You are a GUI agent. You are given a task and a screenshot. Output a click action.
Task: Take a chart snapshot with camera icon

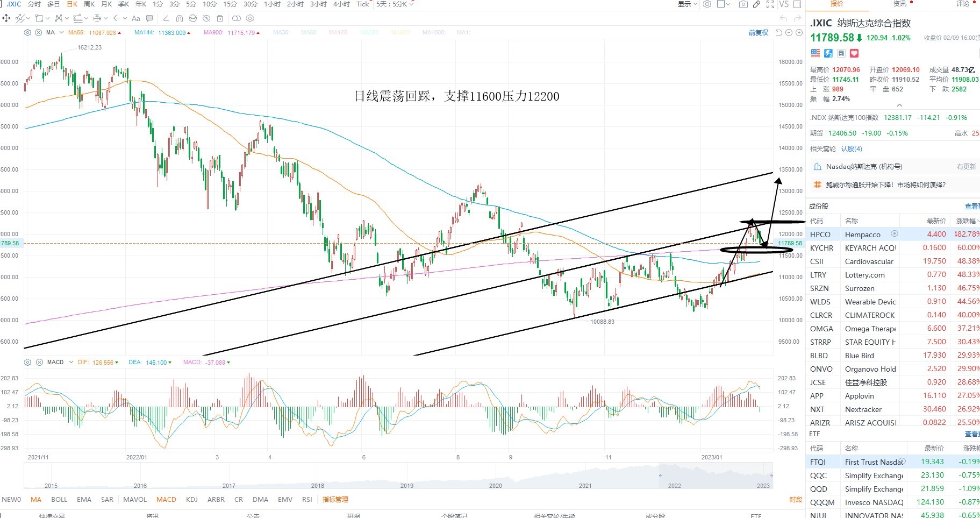point(743,4)
